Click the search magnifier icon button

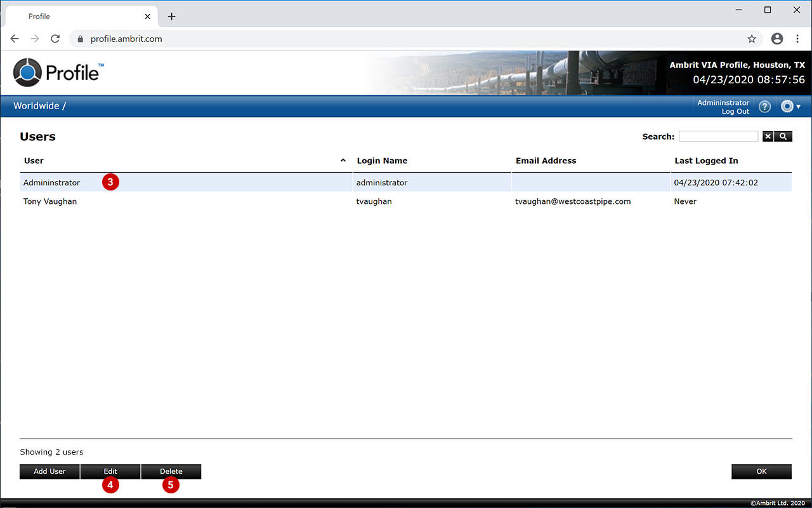tap(783, 137)
